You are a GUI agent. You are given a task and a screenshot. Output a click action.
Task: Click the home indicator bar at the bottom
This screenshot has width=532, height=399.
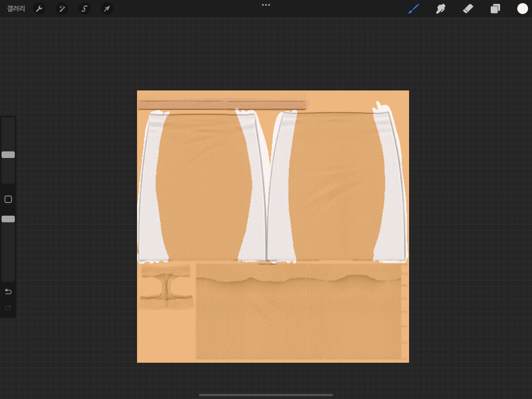[266, 395]
